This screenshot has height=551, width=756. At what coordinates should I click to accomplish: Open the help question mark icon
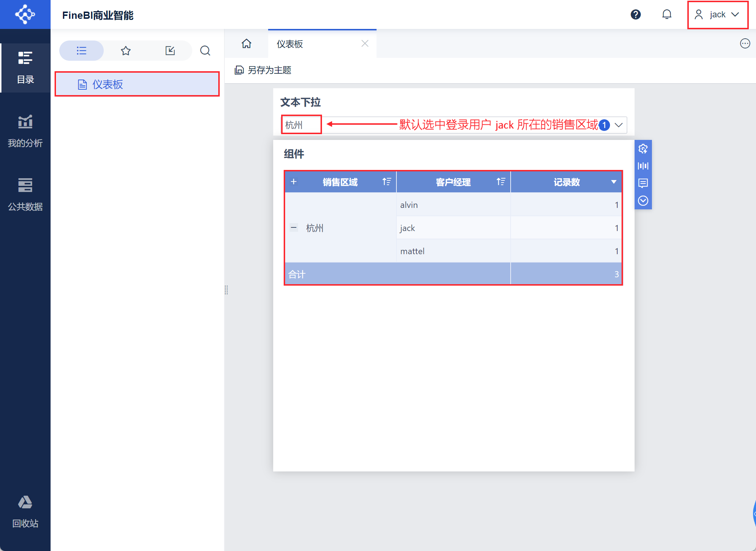click(x=636, y=14)
